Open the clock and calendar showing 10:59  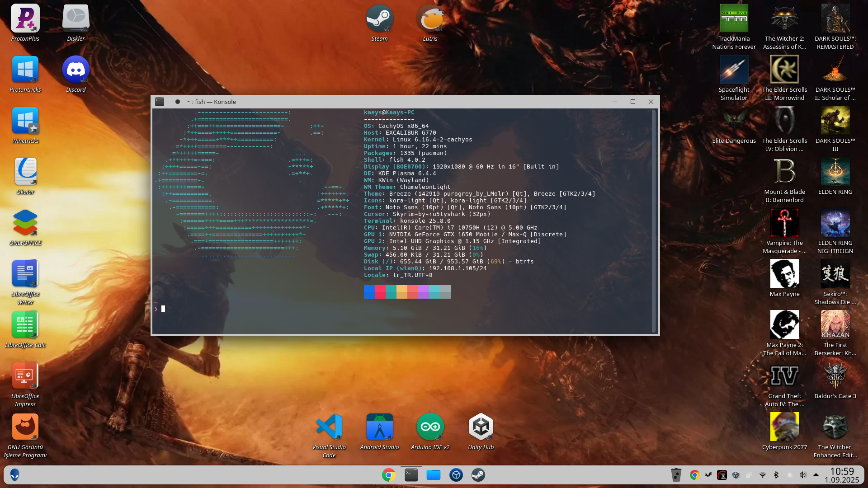pyautogui.click(x=842, y=475)
